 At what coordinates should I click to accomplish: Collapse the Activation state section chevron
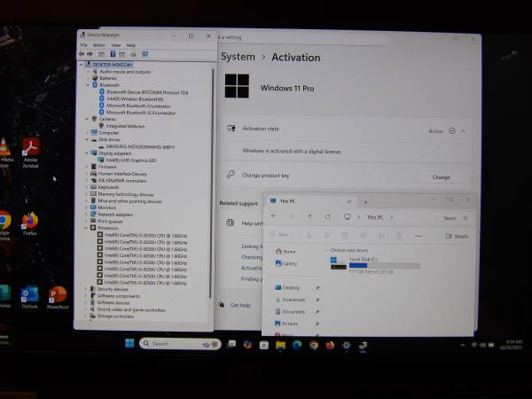pyautogui.click(x=463, y=130)
